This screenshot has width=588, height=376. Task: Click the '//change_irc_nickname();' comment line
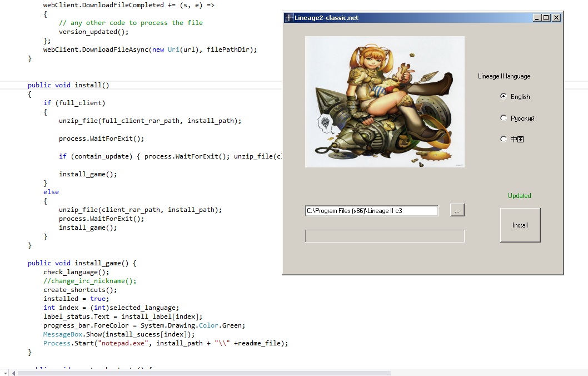[89, 281]
